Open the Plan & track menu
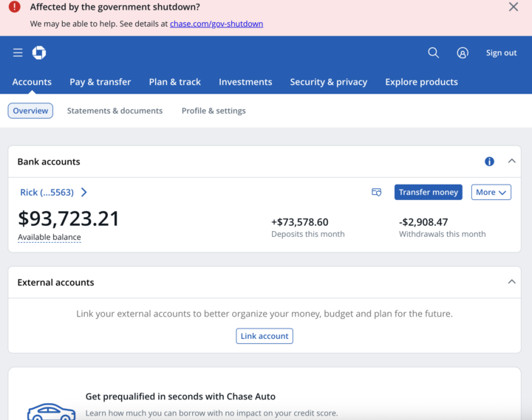Screen dimensions: 532x420 click(174, 82)
